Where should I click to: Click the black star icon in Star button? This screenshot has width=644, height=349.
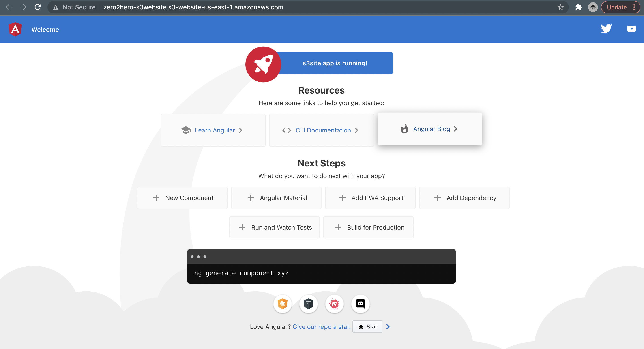click(x=361, y=326)
